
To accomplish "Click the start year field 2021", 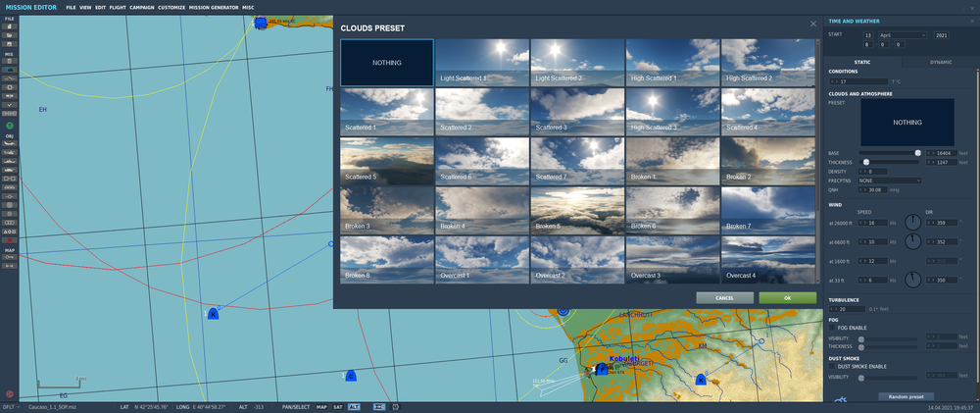I will 943,35.
